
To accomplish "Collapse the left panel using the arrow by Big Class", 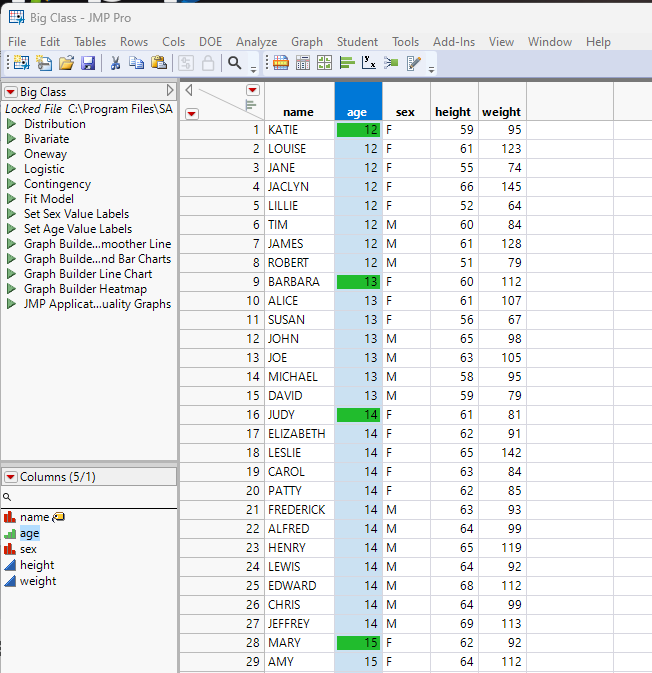I will 170,91.
